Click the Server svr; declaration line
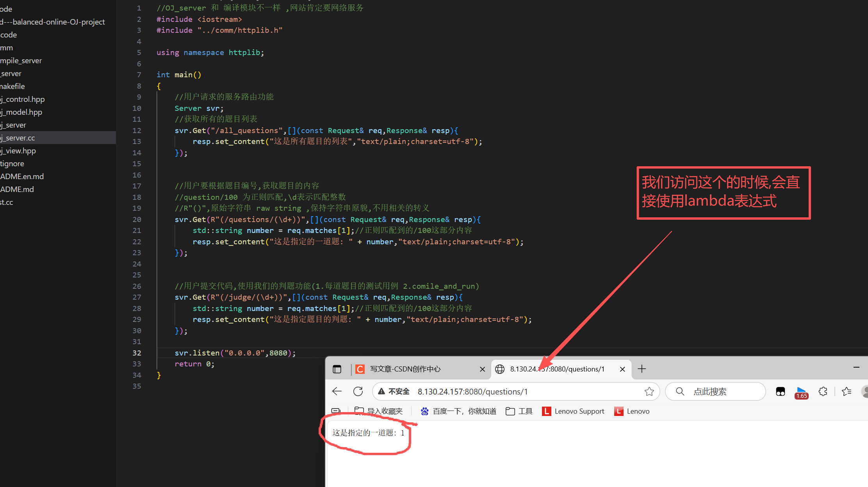The width and height of the screenshot is (868, 487). pyautogui.click(x=199, y=108)
